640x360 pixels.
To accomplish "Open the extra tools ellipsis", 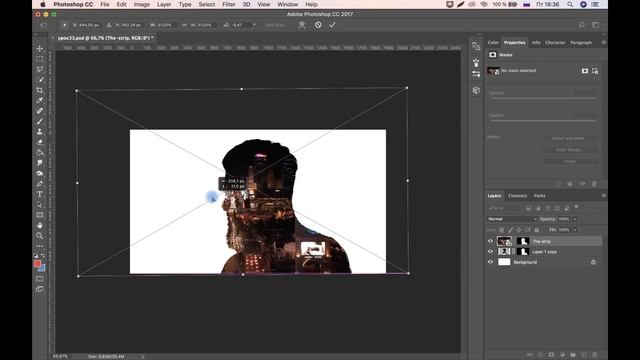I will 40,246.
